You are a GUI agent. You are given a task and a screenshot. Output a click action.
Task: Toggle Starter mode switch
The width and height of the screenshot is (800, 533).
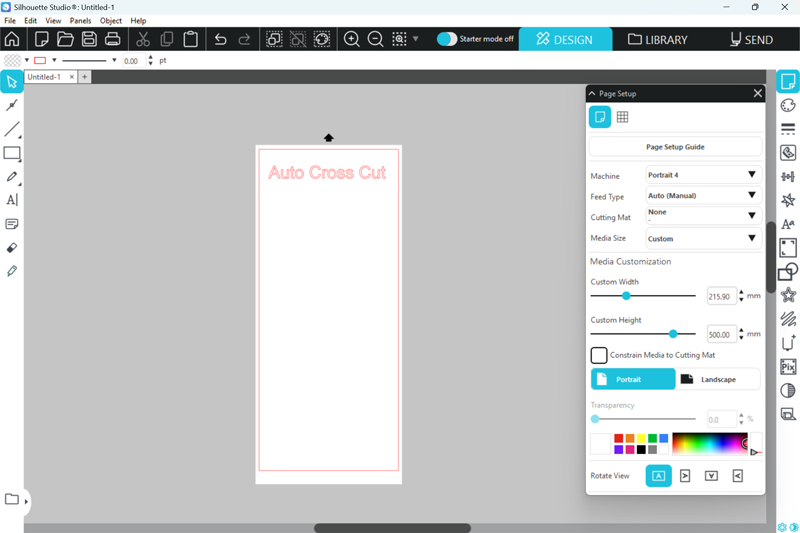click(447, 39)
